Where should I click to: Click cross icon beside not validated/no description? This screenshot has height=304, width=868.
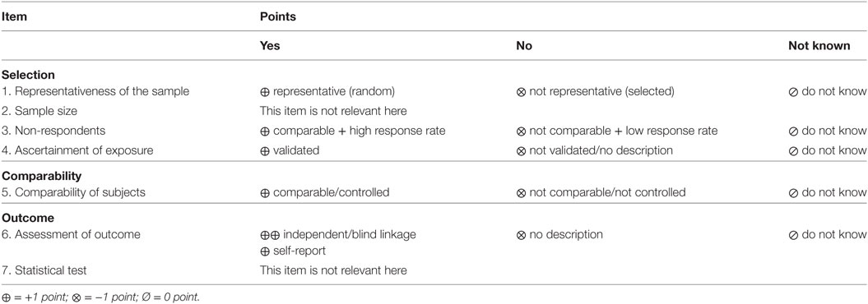coord(520,150)
